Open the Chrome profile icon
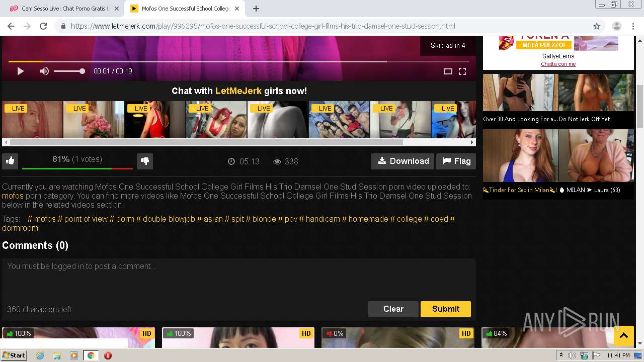644x362 pixels. (616, 26)
